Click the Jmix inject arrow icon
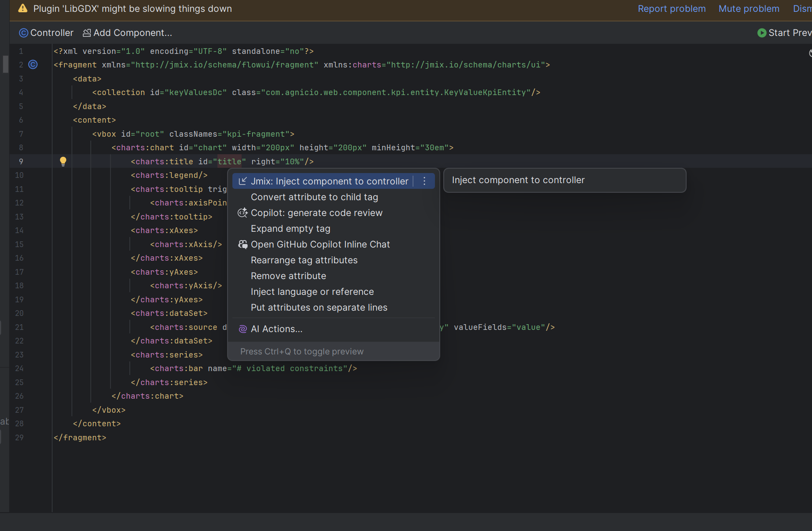The height and width of the screenshot is (531, 812). point(242,181)
